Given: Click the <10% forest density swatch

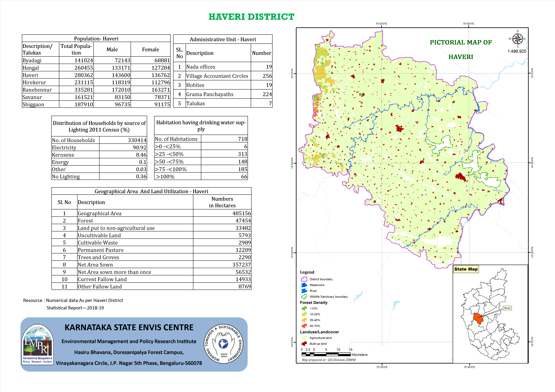Looking at the screenshot, I should tap(304, 309).
